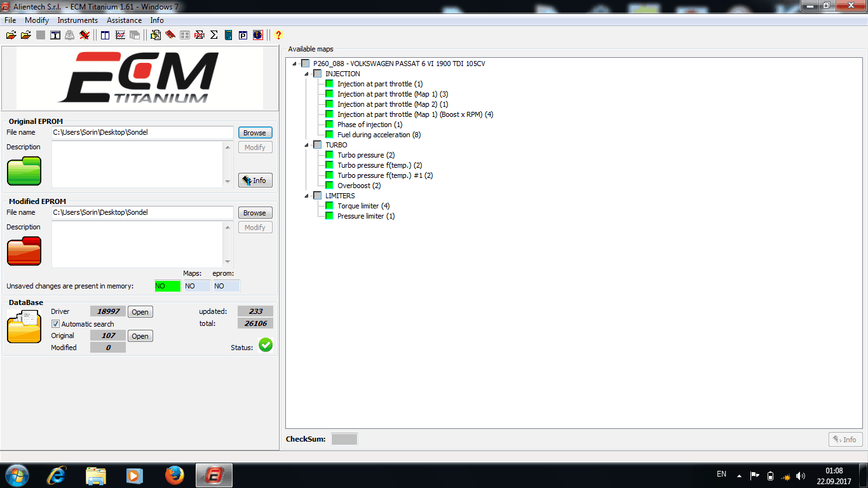Screen dimensions: 868x488
Task: Click the P window toolbar icon
Action: coord(243,35)
